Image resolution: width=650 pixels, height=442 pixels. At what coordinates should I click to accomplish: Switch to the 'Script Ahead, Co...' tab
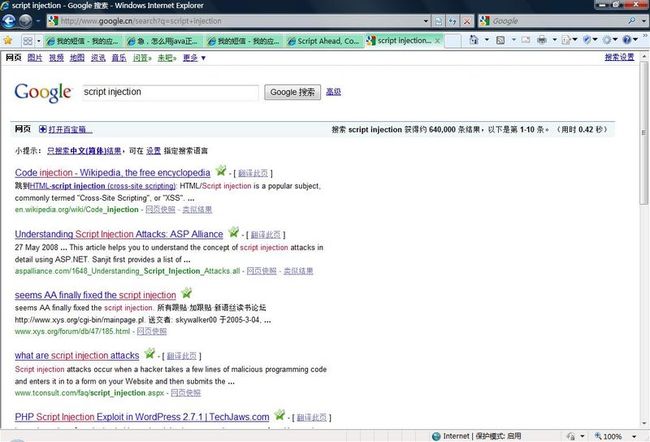pos(325,41)
